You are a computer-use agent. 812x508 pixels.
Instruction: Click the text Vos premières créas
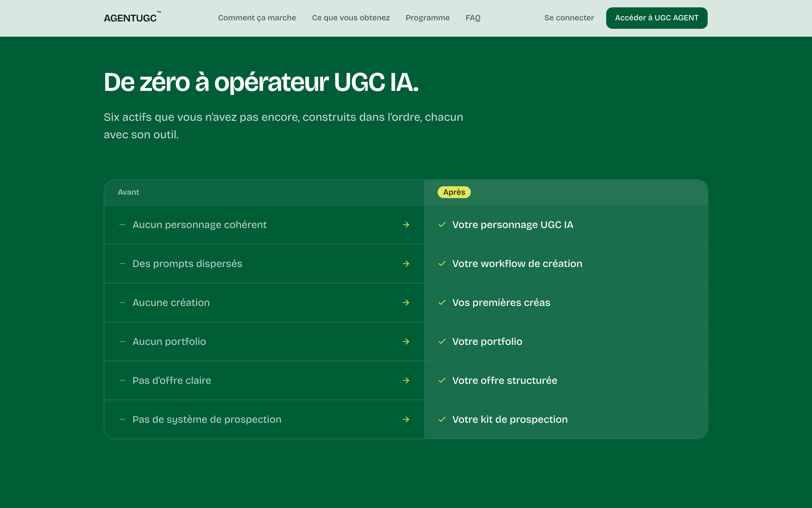pyautogui.click(x=501, y=303)
